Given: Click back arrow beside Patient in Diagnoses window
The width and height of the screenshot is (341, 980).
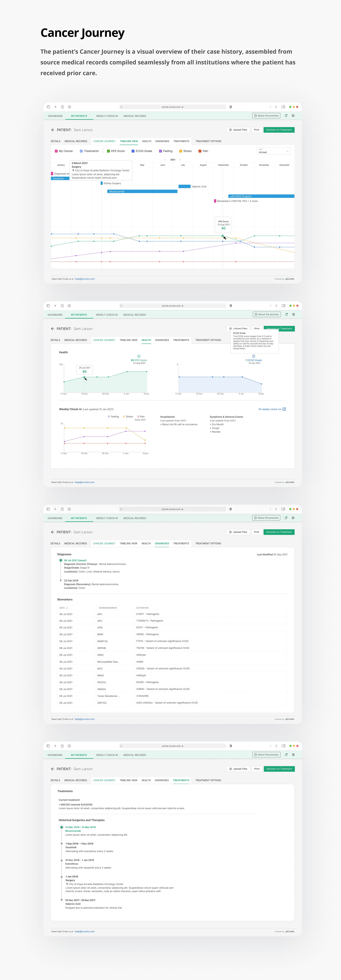Looking at the screenshot, I should tap(52, 532).
